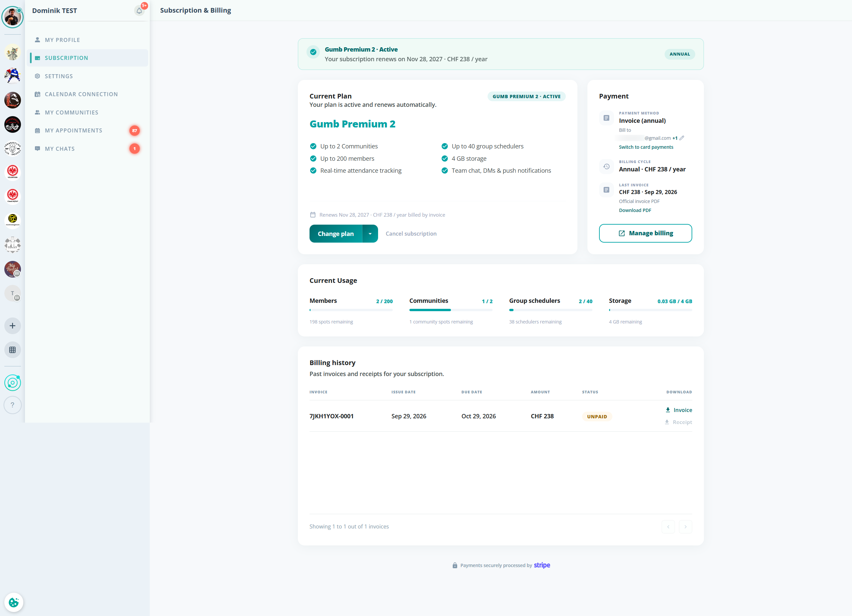
Task: Click the Change plan button
Action: tap(336, 234)
